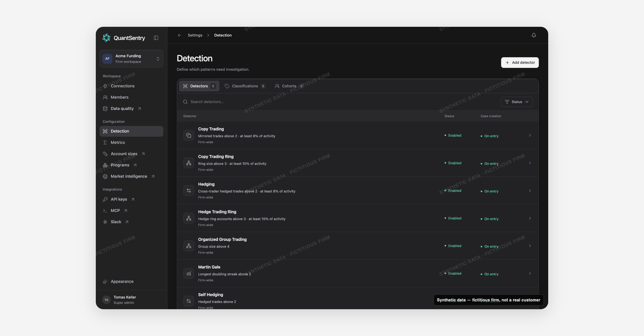Click the QuantSentry logo icon
Screen dimensions: 644x336
106,38
